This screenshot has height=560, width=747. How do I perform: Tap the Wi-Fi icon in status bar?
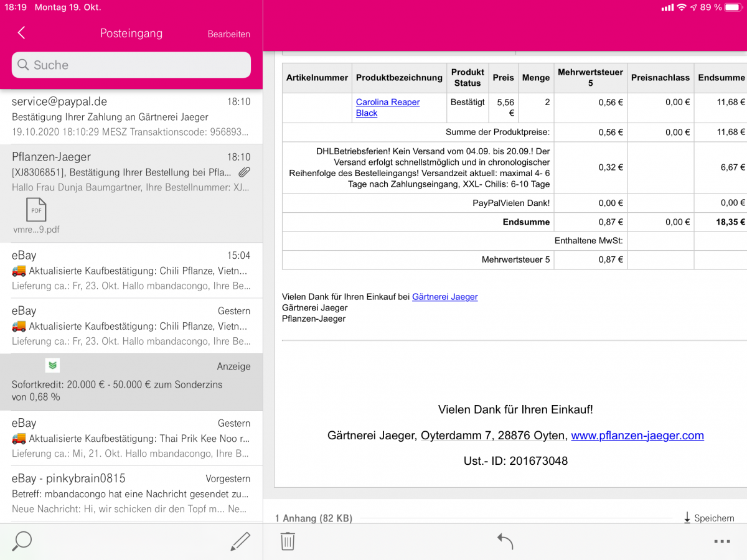pos(682,7)
